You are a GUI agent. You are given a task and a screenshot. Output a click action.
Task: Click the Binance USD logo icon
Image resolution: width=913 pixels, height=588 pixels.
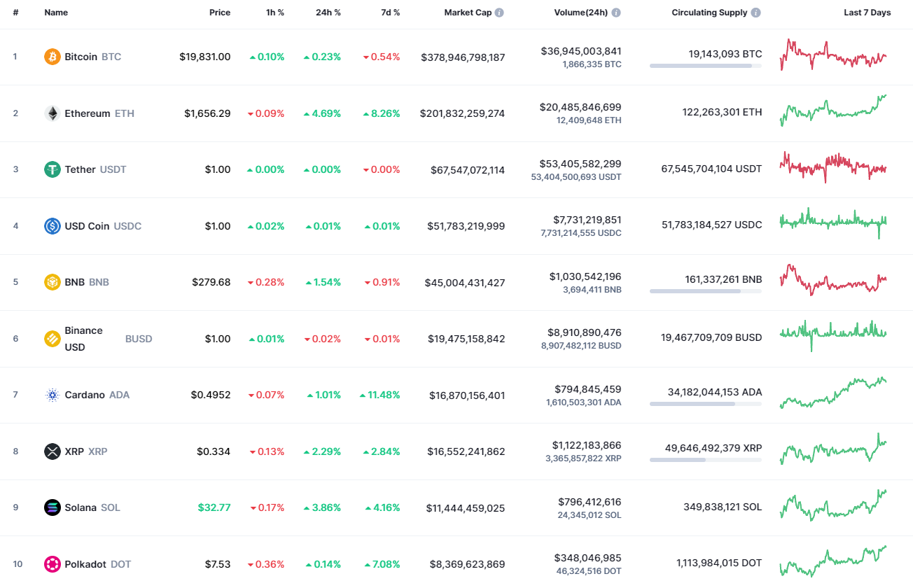(x=53, y=339)
